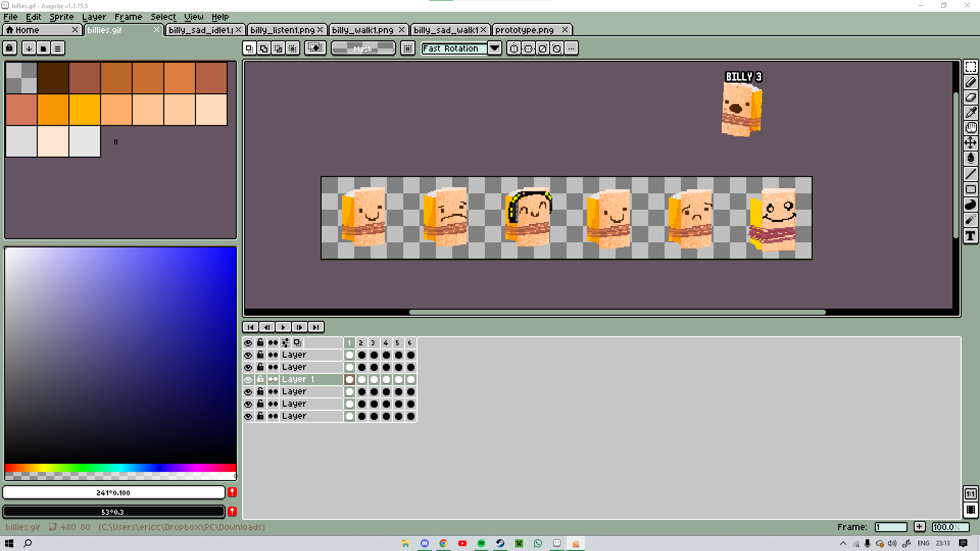Select the Contour blob tool
Screen dimensions: 980x551
coord(970,205)
